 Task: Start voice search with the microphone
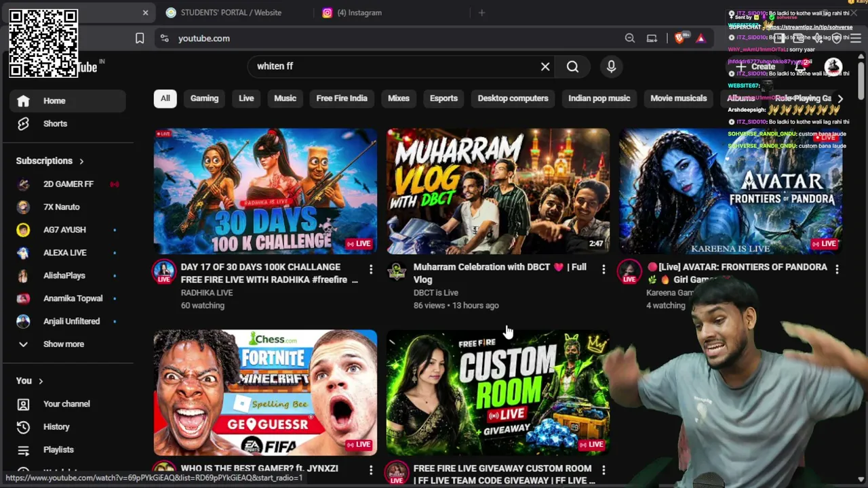point(611,66)
